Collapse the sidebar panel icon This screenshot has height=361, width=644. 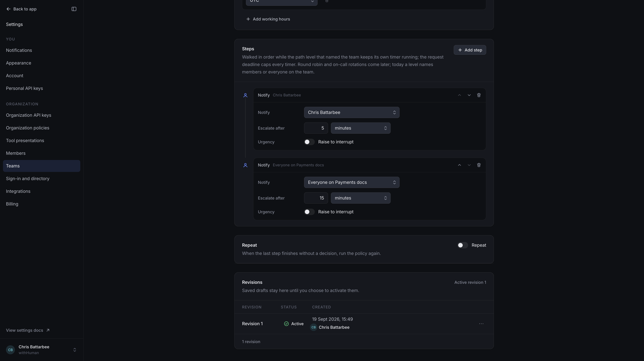[74, 9]
